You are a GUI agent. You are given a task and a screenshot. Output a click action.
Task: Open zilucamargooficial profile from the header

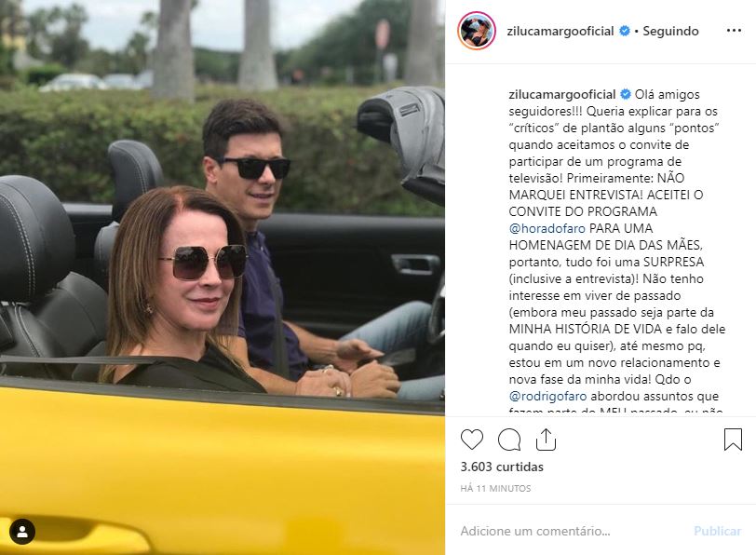(x=560, y=31)
